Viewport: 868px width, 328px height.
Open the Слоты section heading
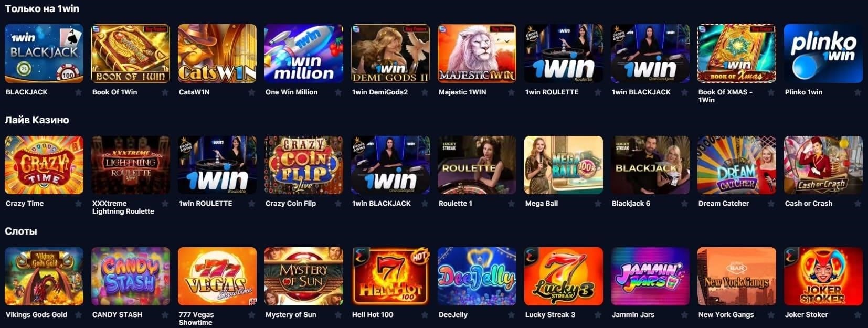pos(21,231)
